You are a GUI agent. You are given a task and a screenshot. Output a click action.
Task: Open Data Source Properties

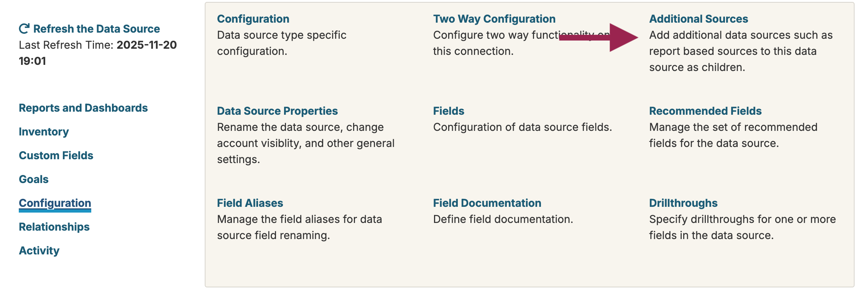point(277,111)
